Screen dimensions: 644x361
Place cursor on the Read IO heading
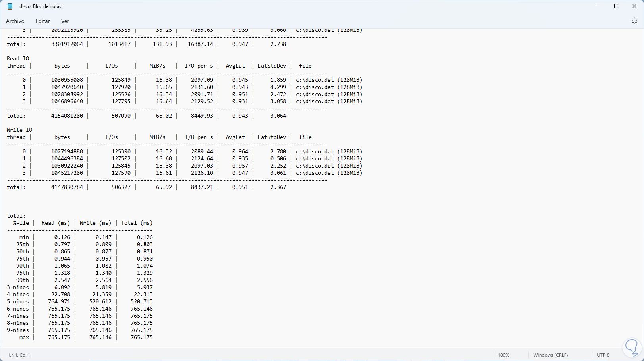coord(18,58)
